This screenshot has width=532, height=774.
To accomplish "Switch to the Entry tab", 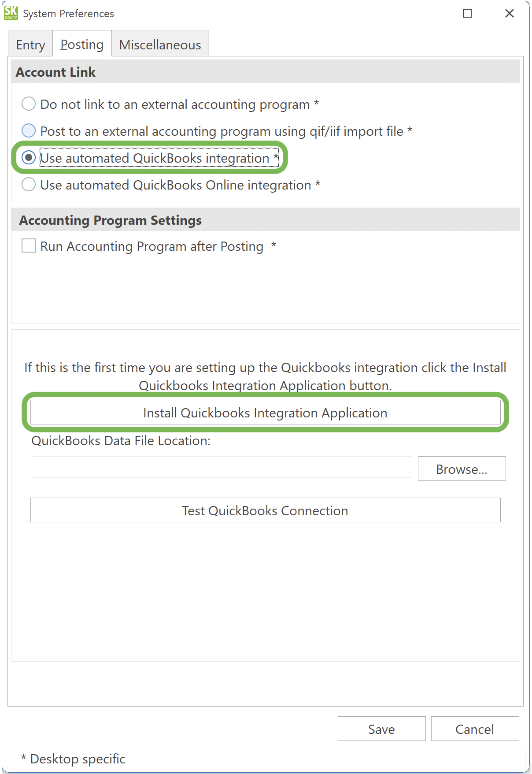I will (x=30, y=44).
